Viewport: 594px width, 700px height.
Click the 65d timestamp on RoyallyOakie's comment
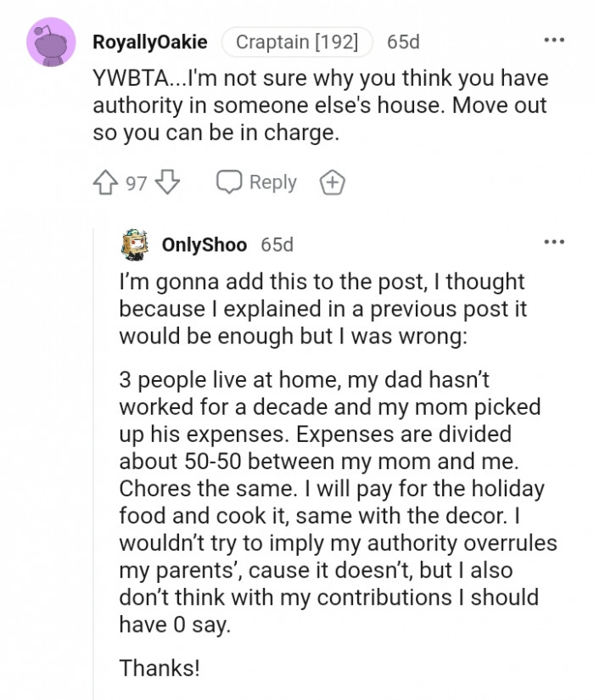402,42
